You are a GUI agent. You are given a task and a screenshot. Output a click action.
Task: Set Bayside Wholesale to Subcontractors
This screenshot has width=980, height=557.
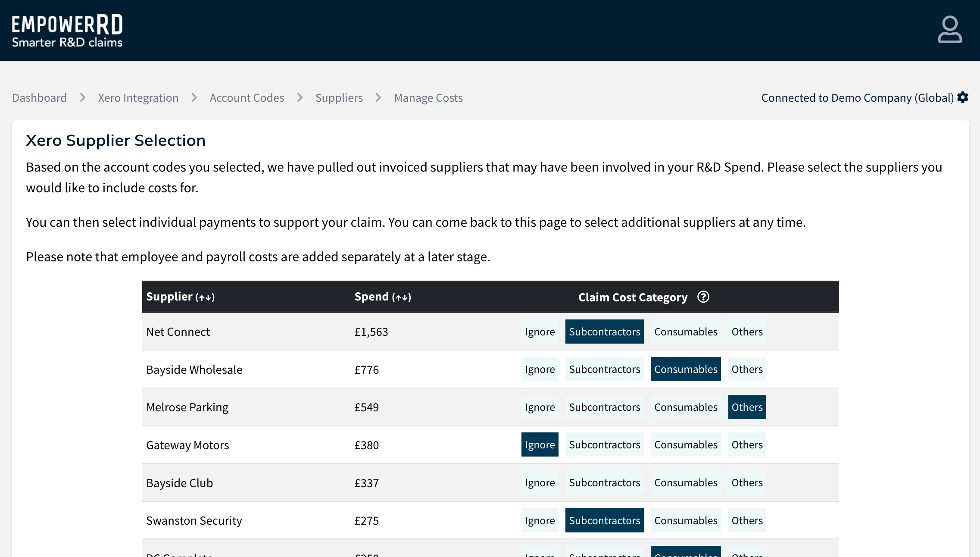(x=604, y=369)
